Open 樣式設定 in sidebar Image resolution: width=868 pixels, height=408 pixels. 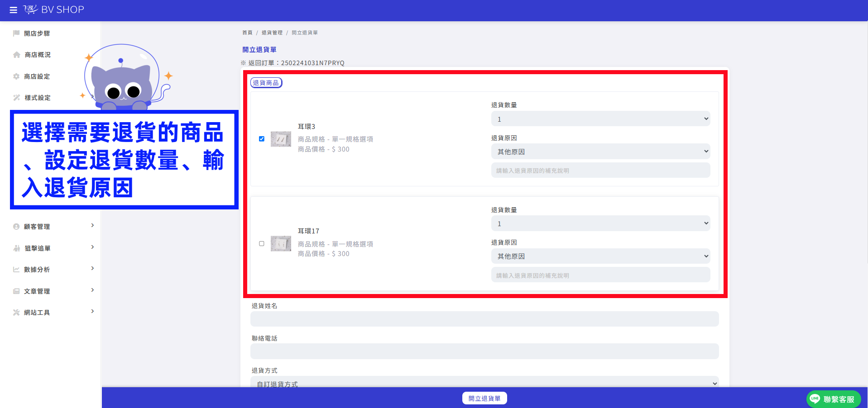[38, 98]
